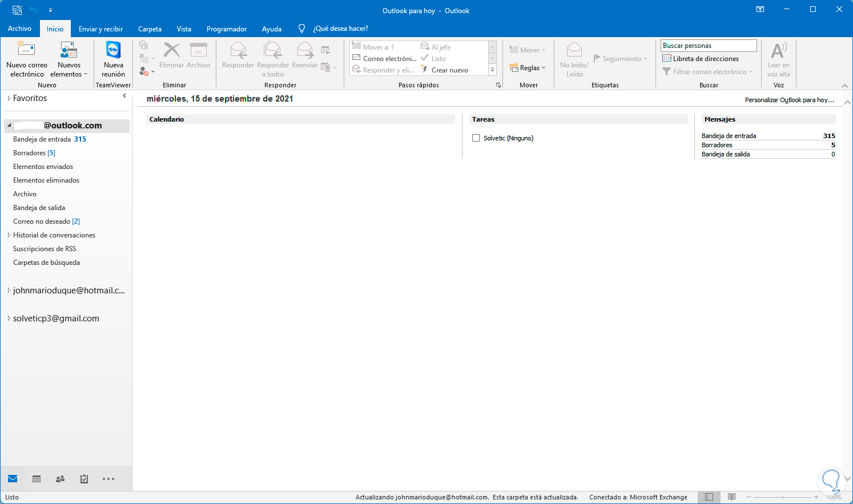Switch to the Calendar view icon

coord(37,479)
